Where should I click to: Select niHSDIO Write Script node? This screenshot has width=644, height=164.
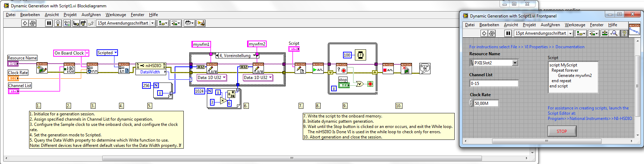pyautogui.click(x=300, y=68)
